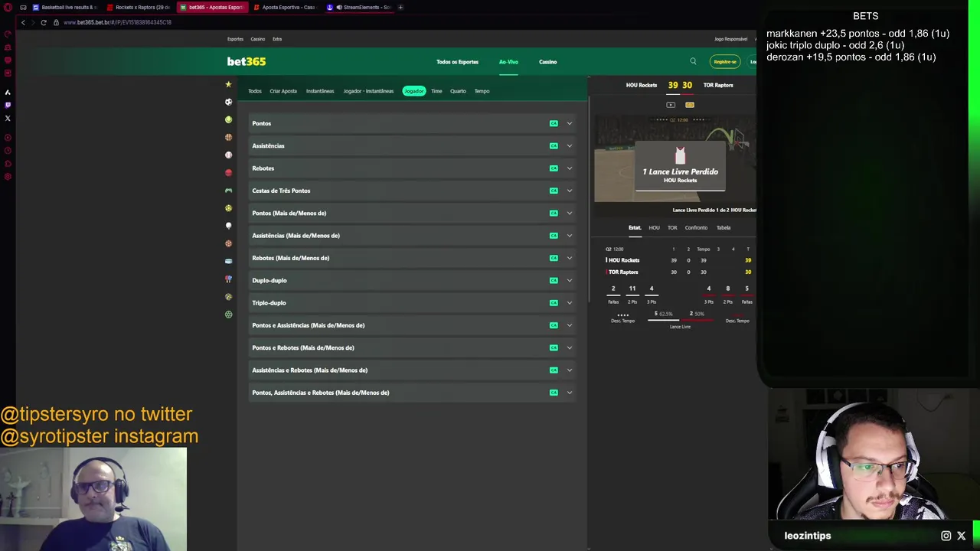The height and width of the screenshot is (551, 980).
Task: Select the Todos market filter
Action: pyautogui.click(x=255, y=91)
